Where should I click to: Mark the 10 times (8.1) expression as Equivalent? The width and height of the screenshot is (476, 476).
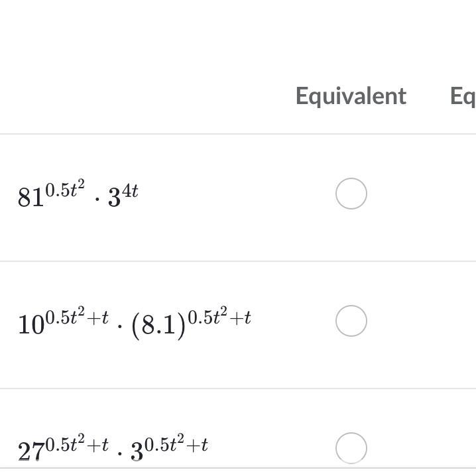click(x=351, y=321)
